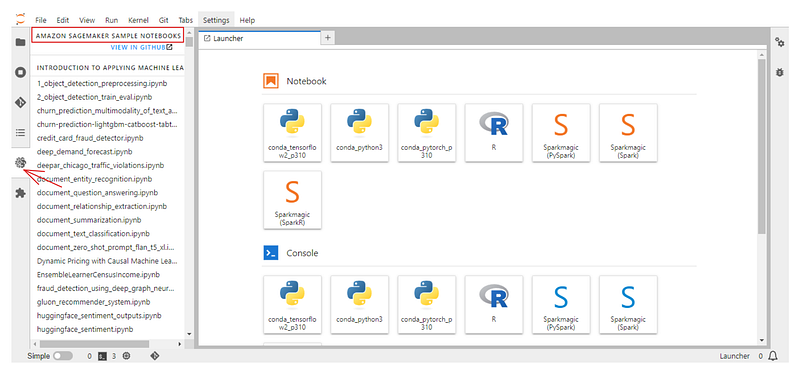Open the Tabs menu
The height and width of the screenshot is (374, 800).
(x=186, y=20)
